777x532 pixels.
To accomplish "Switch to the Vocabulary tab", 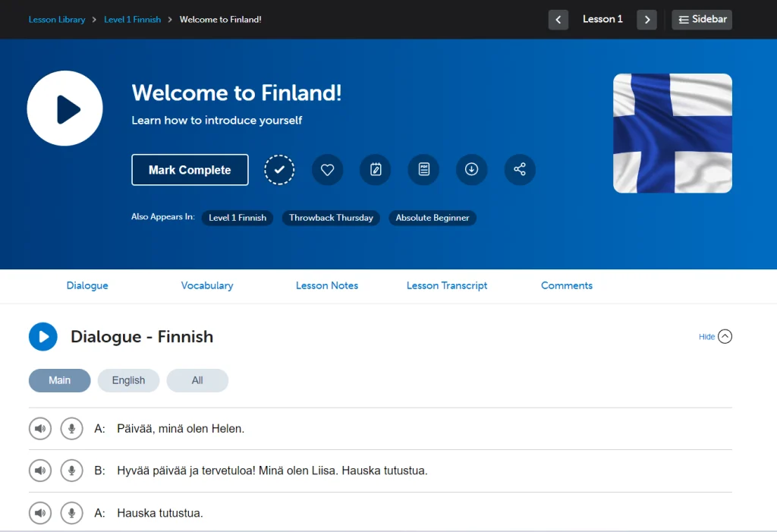I will [x=206, y=285].
